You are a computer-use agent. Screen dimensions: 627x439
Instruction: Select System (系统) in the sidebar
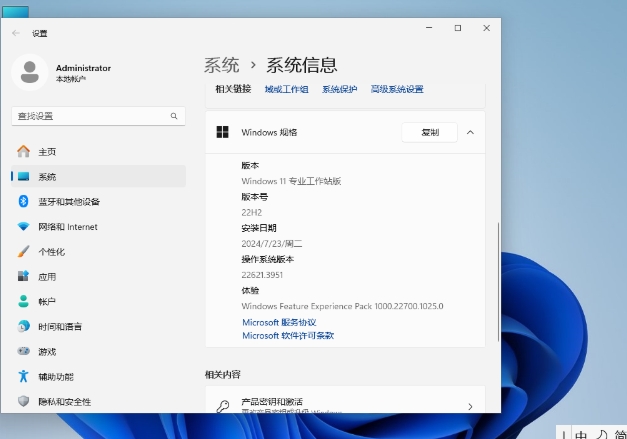[47, 176]
